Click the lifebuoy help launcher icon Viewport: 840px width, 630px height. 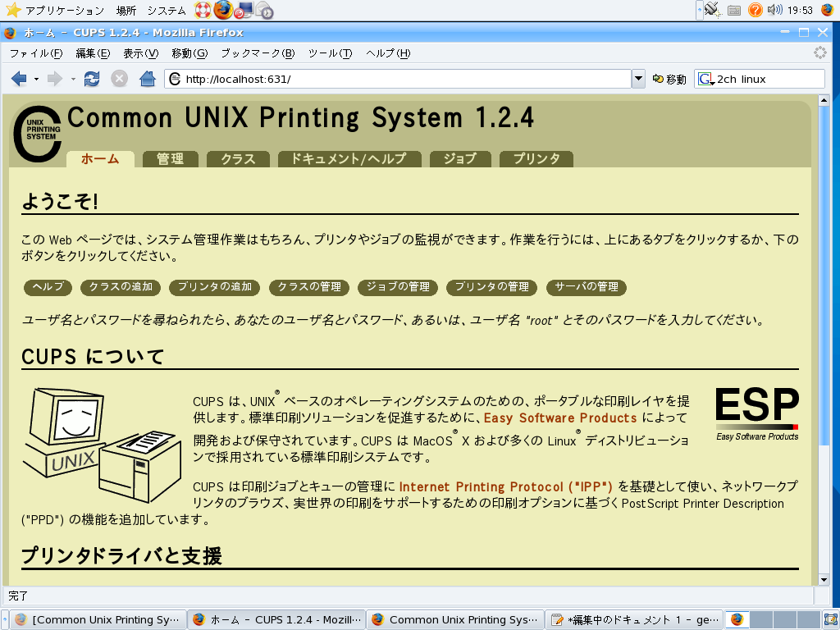[203, 10]
